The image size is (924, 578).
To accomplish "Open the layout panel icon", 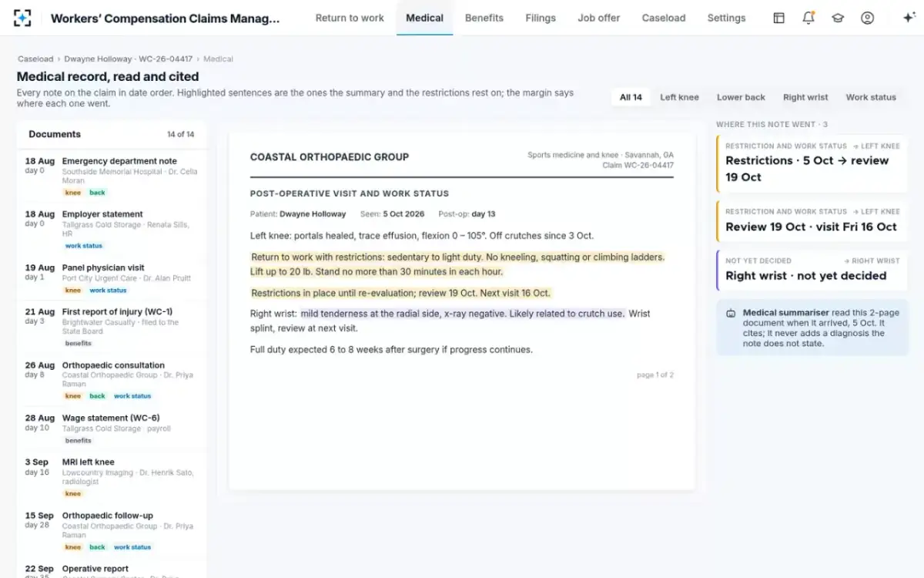I will pos(778,18).
